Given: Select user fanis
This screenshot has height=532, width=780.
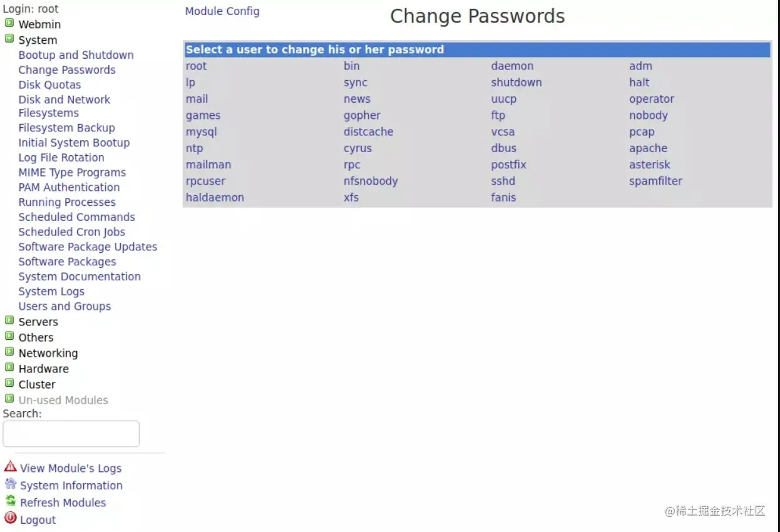Looking at the screenshot, I should click(503, 197).
